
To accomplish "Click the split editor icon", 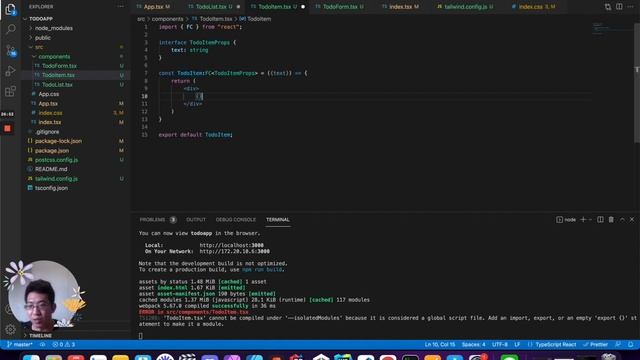I will click(619, 7).
